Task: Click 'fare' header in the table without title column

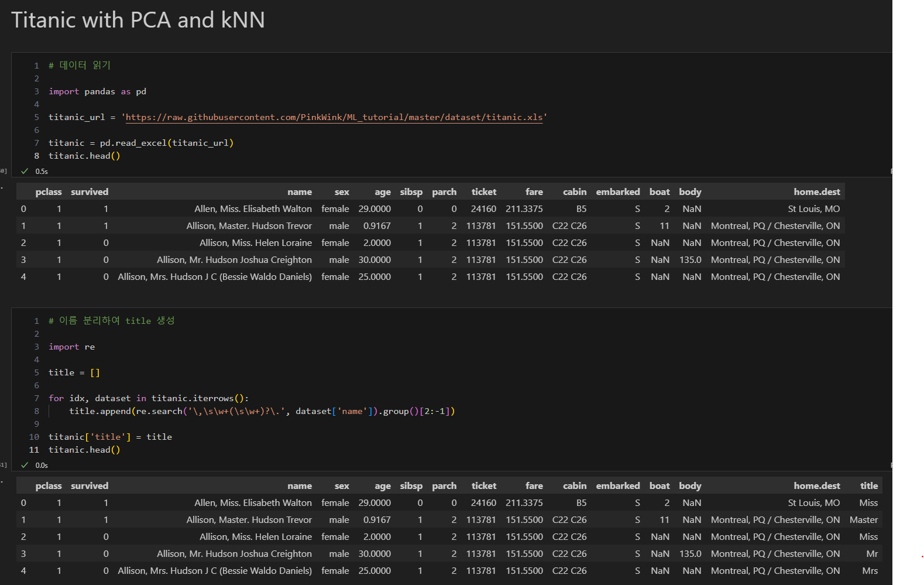Action: [x=534, y=192]
